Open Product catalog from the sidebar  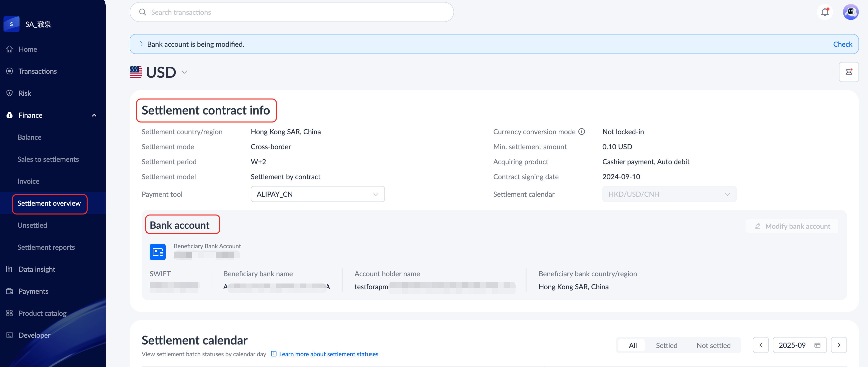[x=42, y=313]
